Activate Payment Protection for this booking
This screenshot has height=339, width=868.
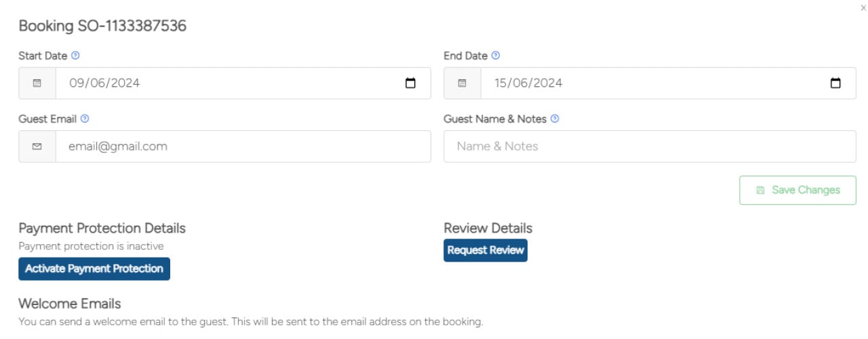(x=94, y=268)
